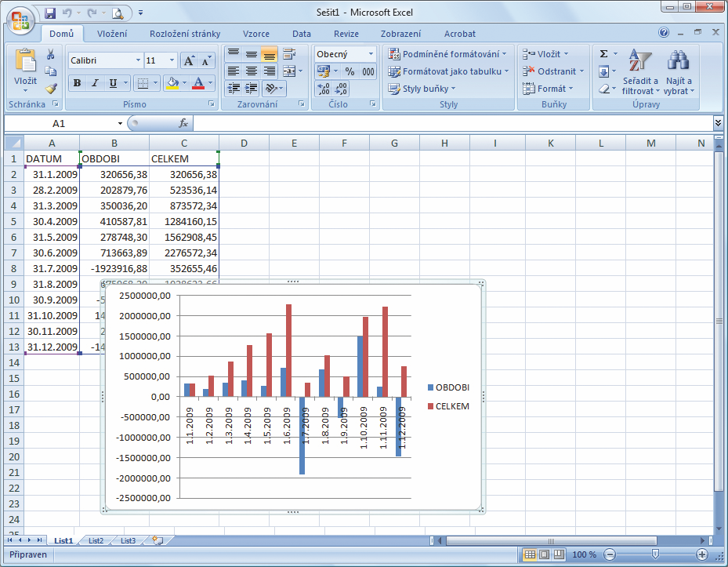Click the Najít a vybrat button
This screenshot has width=728, height=567.
pyautogui.click(x=679, y=72)
